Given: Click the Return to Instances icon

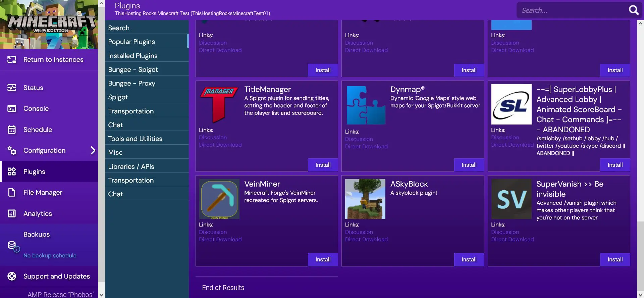Looking at the screenshot, I should click(12, 59).
